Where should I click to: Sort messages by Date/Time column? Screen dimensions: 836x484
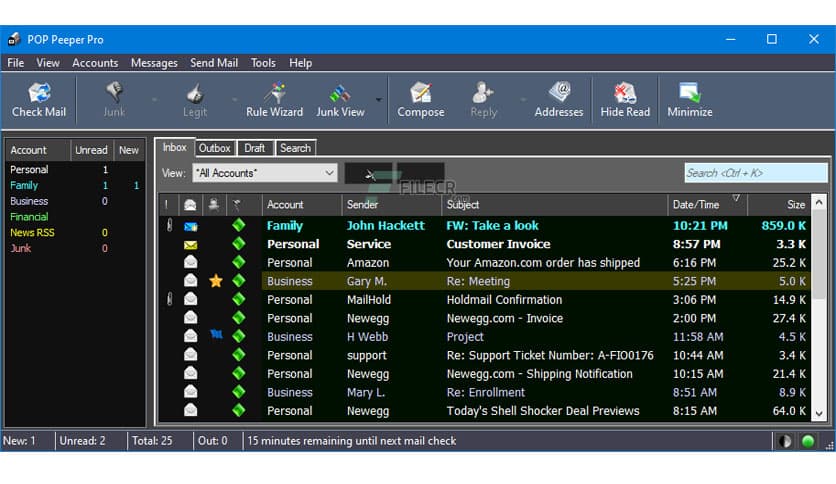click(x=707, y=205)
